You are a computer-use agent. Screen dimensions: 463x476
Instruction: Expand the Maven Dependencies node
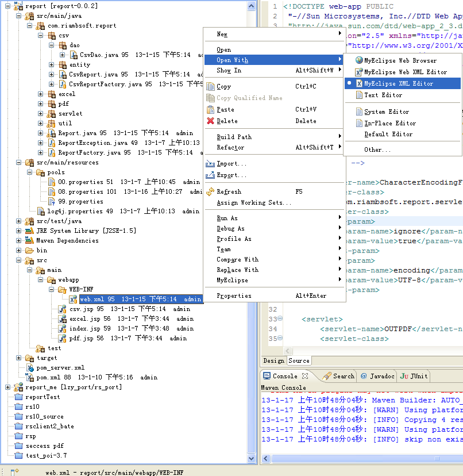[18, 240]
